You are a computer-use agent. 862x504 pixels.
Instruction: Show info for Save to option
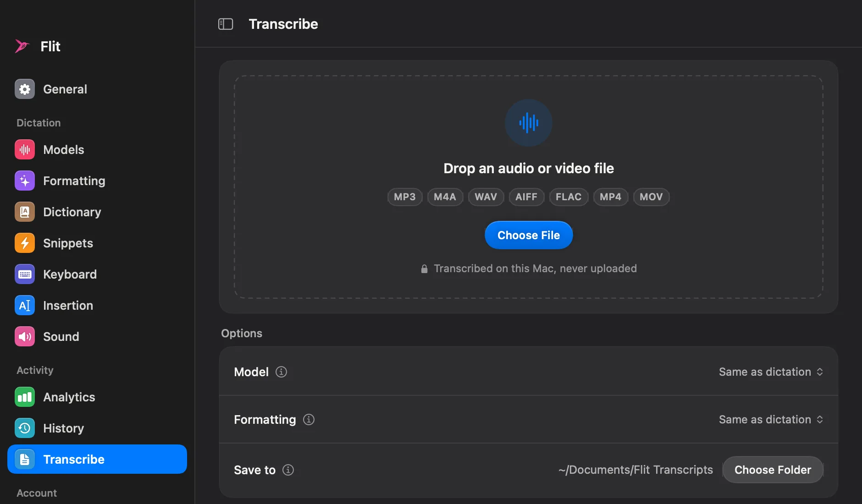click(x=288, y=470)
